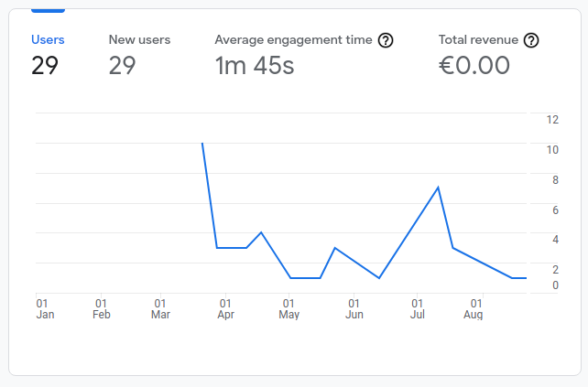Click the help icon beside Total revenue
Image resolution: width=588 pixels, height=387 pixels.
click(530, 40)
